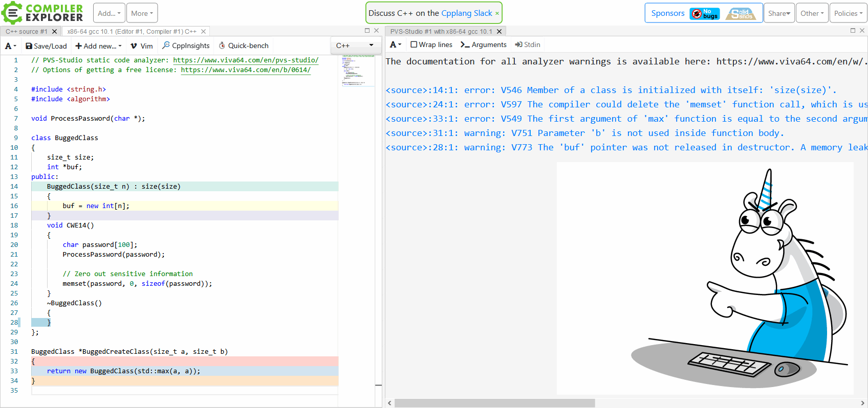The height and width of the screenshot is (408, 868).
Task: Open output font size menu
Action: 396,45
